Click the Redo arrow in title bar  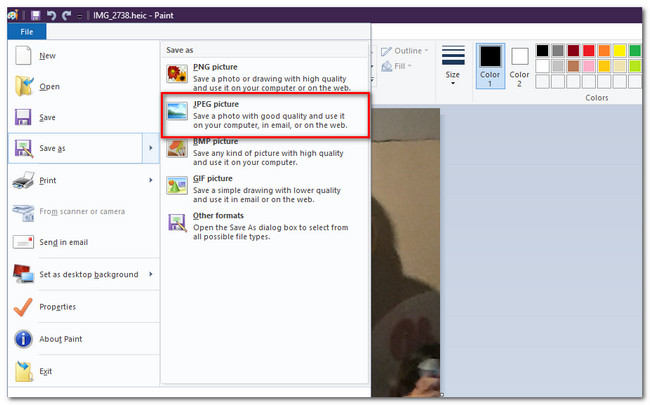pos(66,15)
